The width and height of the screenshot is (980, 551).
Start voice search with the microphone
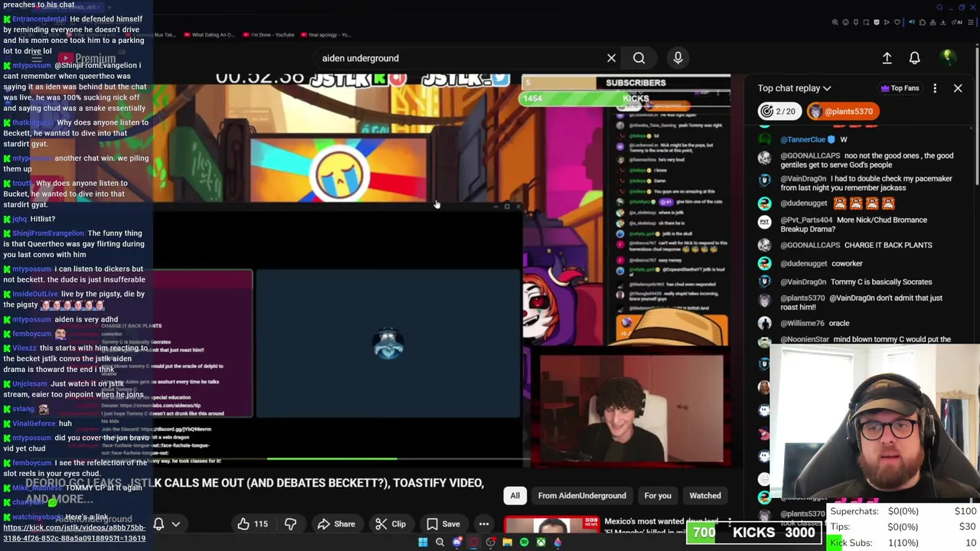pos(678,58)
